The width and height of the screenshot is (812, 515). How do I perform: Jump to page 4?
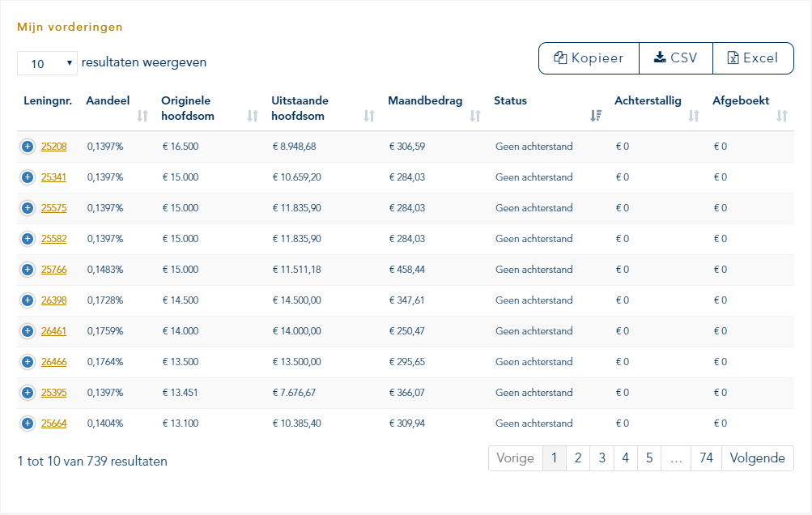626,458
